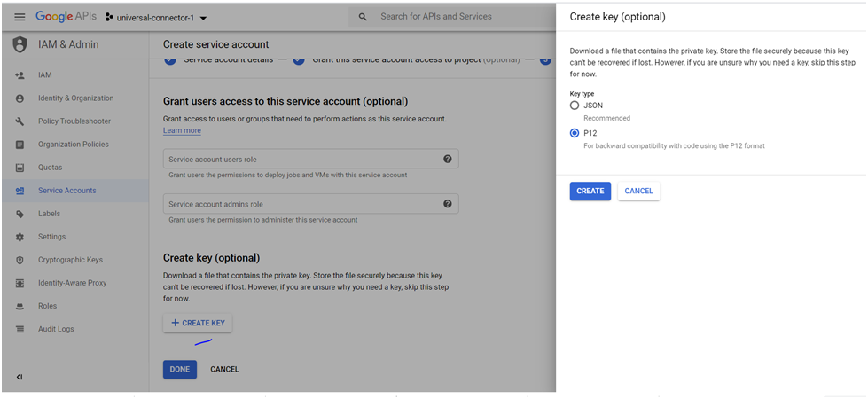The image size is (868, 399).
Task: Click CREATE in the Create key panel
Action: (590, 191)
